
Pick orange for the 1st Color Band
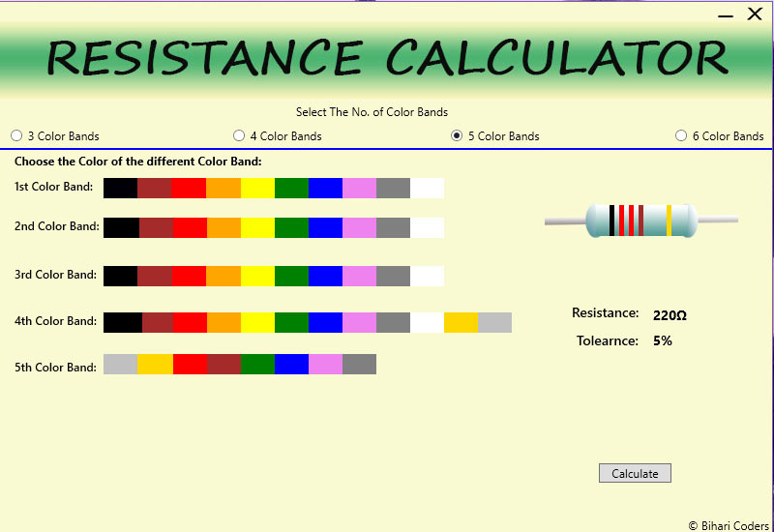coord(223,188)
